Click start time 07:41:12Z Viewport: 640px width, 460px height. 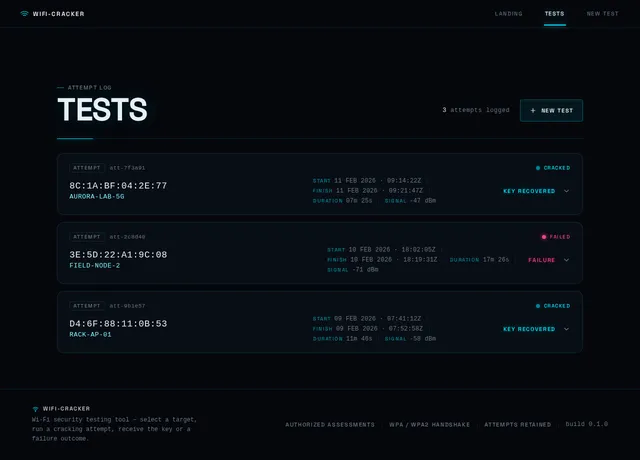click(404, 318)
